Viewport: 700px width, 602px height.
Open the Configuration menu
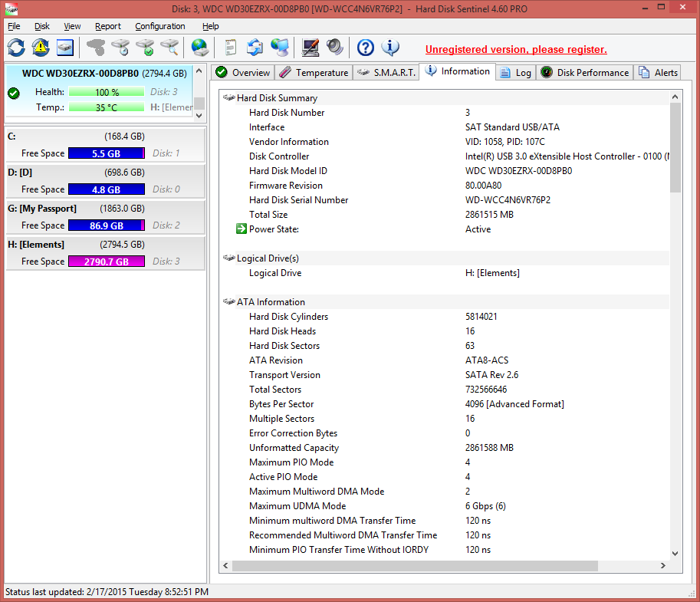coord(159,26)
